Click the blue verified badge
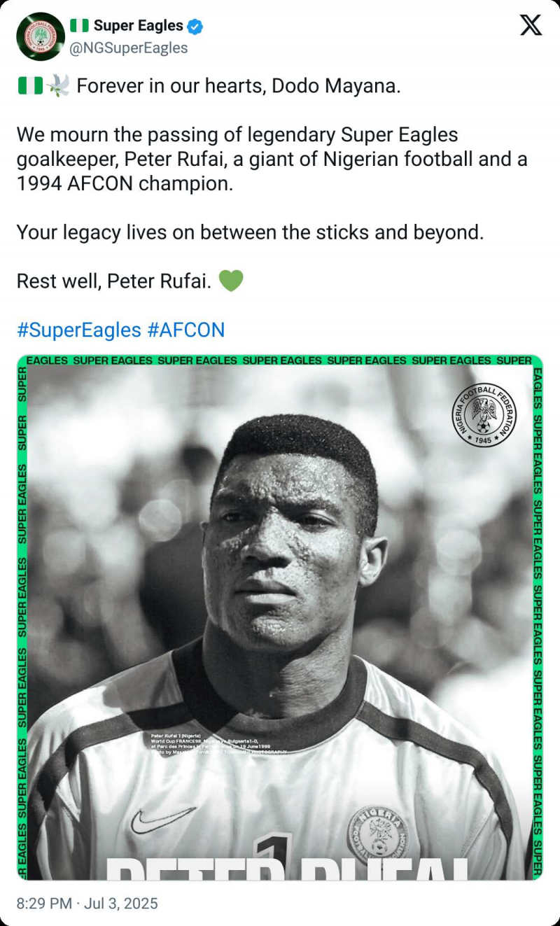 point(195,27)
